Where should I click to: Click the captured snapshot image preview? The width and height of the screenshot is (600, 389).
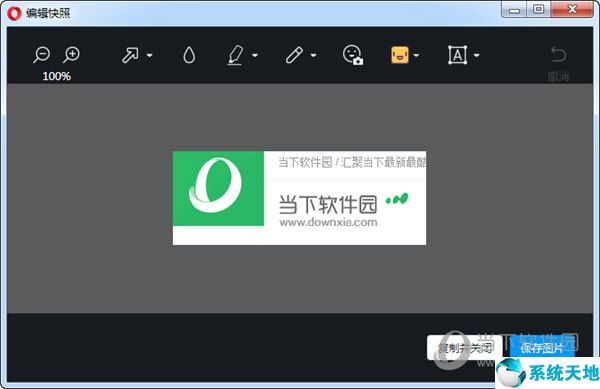299,198
